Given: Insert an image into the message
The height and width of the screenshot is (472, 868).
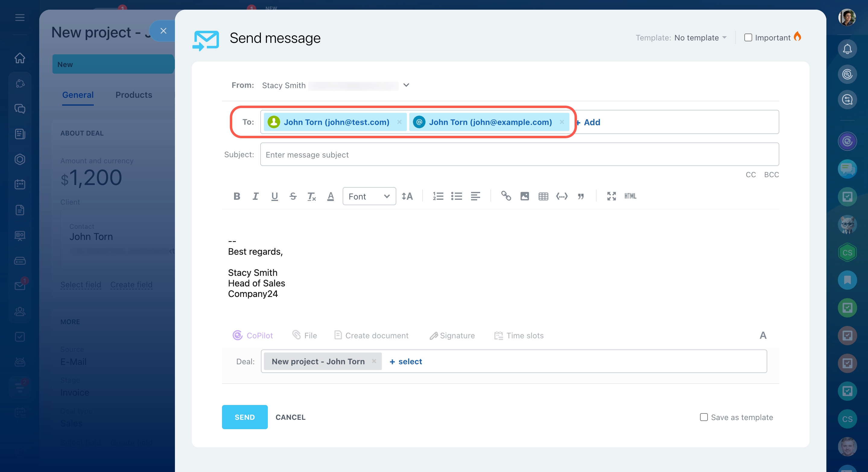Looking at the screenshot, I should pos(524,196).
